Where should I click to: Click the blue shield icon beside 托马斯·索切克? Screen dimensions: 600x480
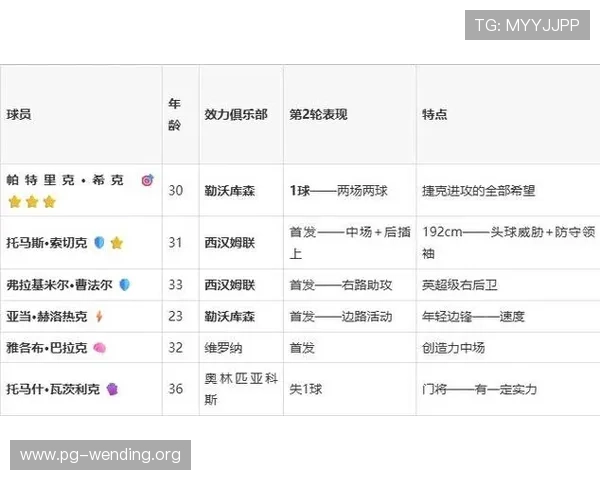point(99,242)
